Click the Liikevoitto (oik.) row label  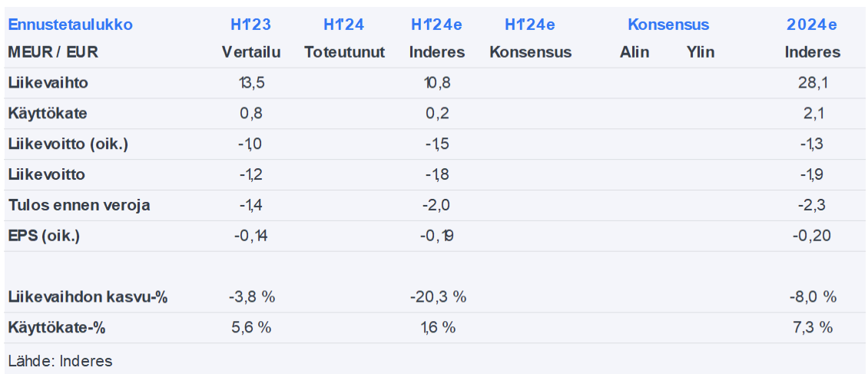[68, 144]
